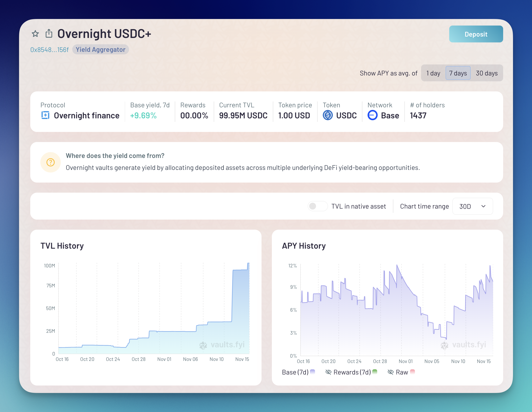The height and width of the screenshot is (412, 532).
Task: Click the Overnight USDC+ page title
Action: coord(104,34)
